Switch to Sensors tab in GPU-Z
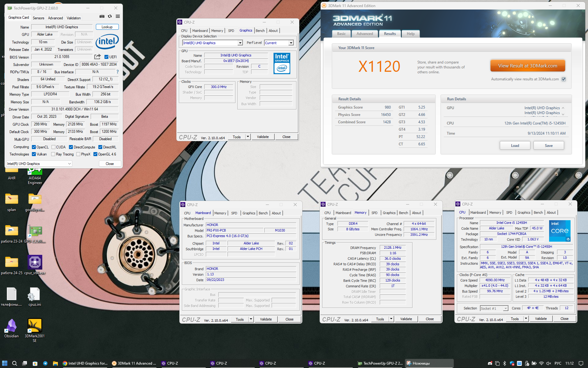 pos(38,18)
